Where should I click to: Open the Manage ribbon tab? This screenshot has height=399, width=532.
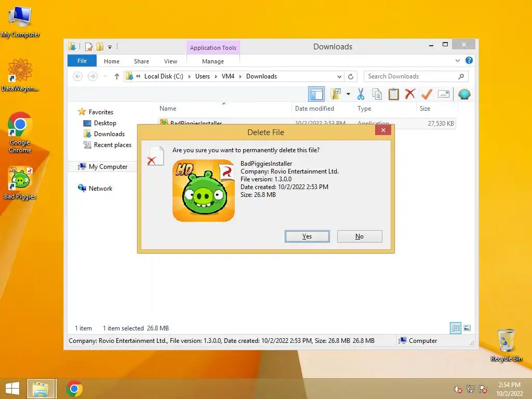coord(213,61)
